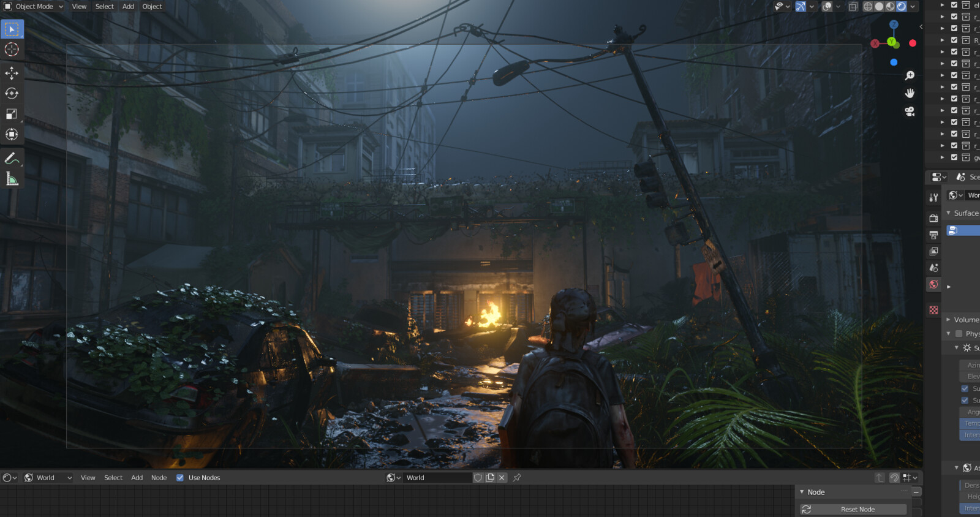980x517 pixels.
Task: Toggle exclude checkbox for 'R_' collection
Action: point(954,40)
